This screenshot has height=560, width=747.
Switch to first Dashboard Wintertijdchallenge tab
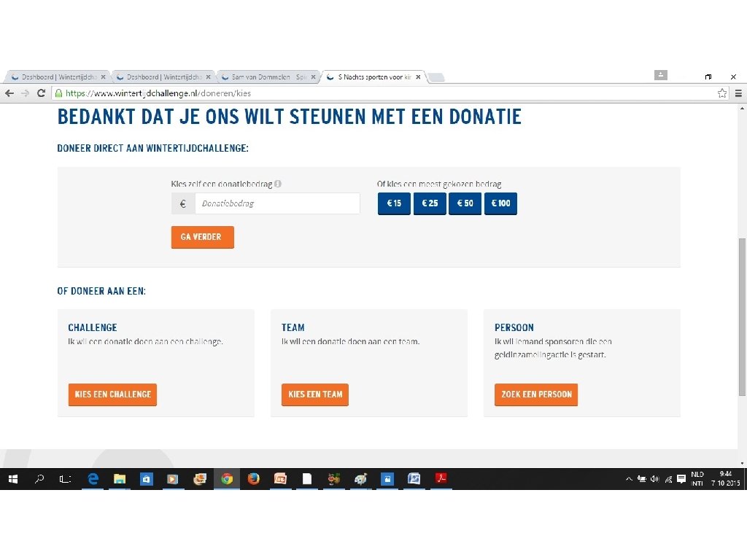pos(58,77)
